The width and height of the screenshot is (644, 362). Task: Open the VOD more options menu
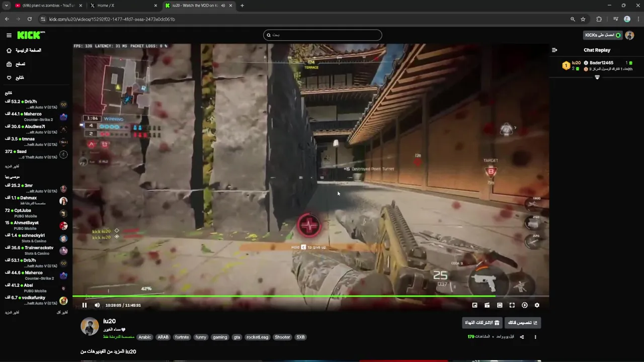point(535,337)
